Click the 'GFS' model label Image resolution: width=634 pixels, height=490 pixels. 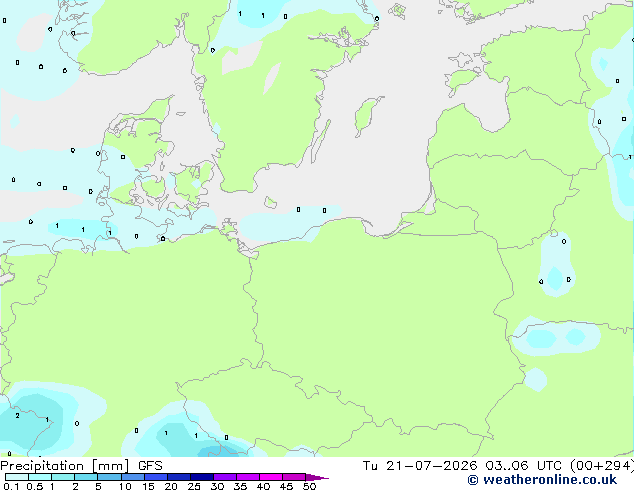pos(150,466)
